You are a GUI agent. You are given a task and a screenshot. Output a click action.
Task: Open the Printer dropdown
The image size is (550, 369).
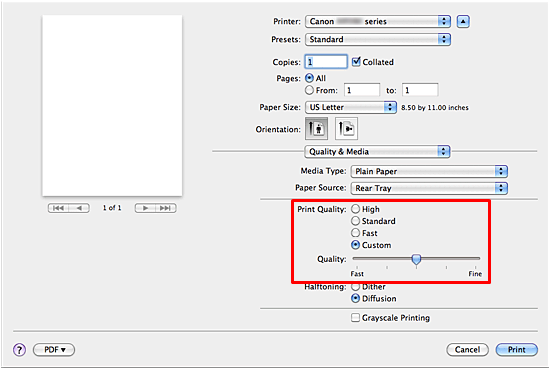click(378, 21)
